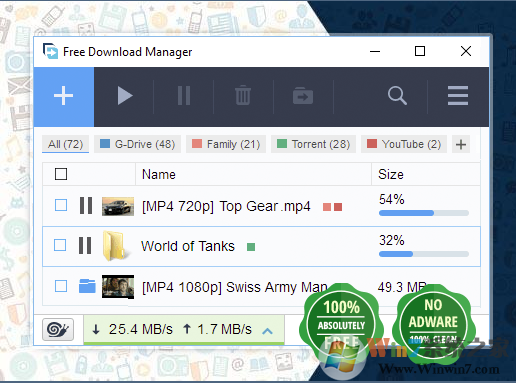Viewport: 516px width, 383px height.
Task: Minimize the Free Download Manager window
Action: [x=375, y=51]
